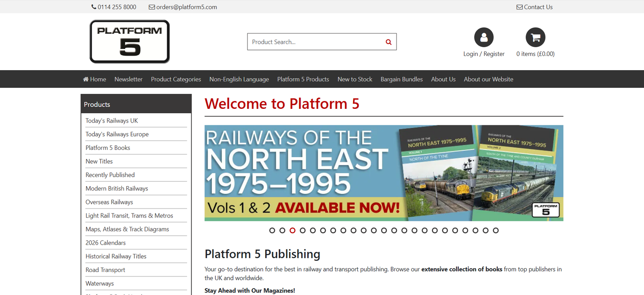Viewport: 644px width, 295px height.
Task: Go to New to Stock
Action: tap(355, 79)
